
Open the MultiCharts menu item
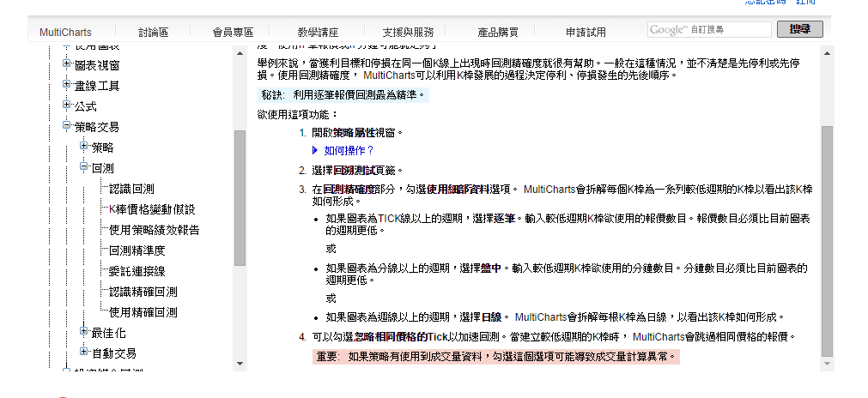pos(65,33)
